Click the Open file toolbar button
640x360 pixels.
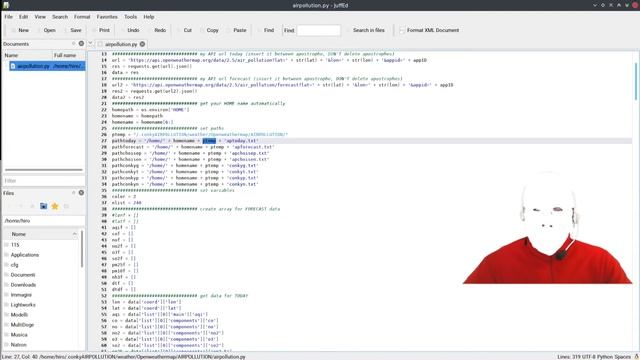(x=46, y=30)
